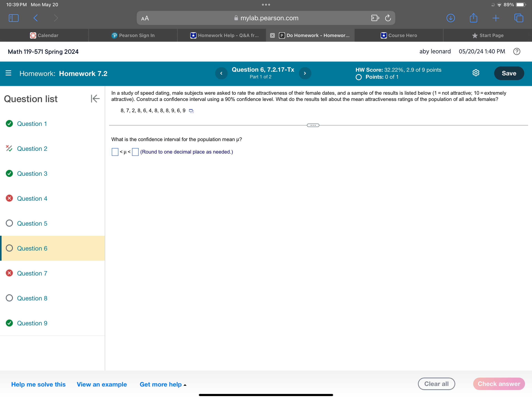Expand the ellipsis divider handle

click(x=313, y=125)
